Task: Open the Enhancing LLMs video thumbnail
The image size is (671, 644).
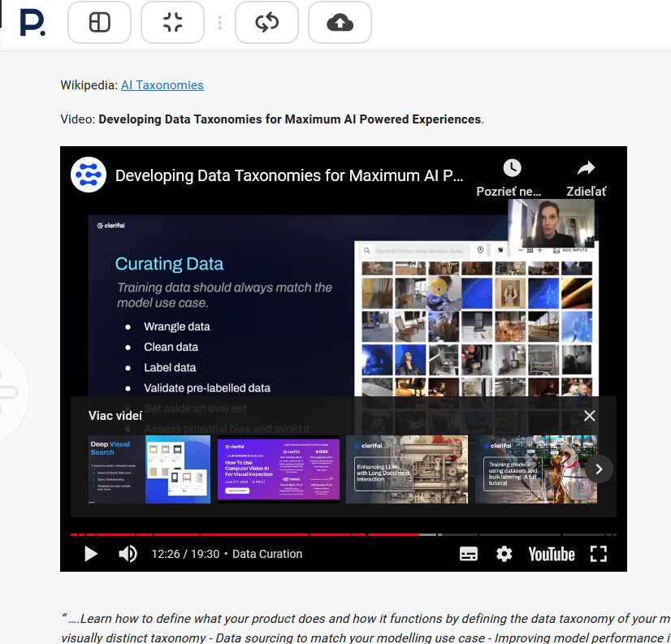Action: pos(406,469)
